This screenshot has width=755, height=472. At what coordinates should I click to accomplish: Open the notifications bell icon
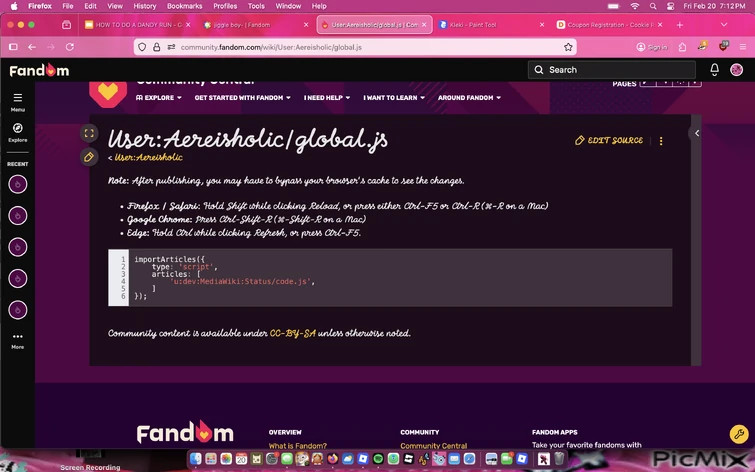tap(715, 70)
